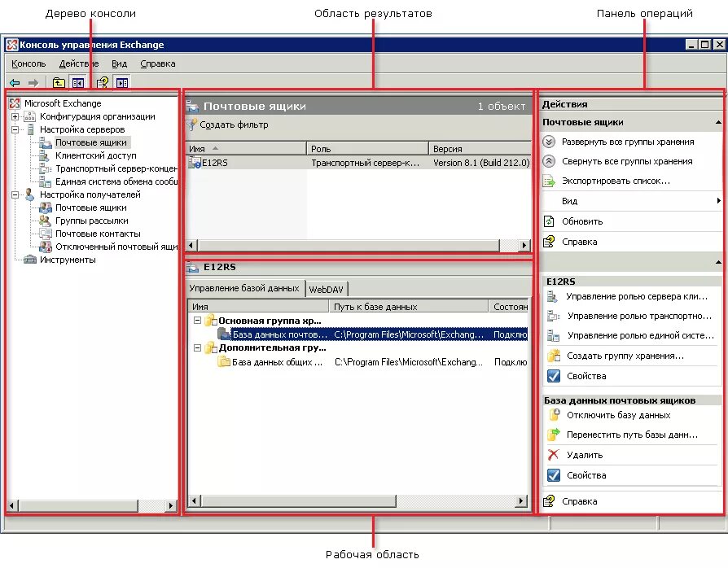Select Почтовые ящики under Настройка серверов
Viewport: 728px width, 568px height.
click(91, 142)
